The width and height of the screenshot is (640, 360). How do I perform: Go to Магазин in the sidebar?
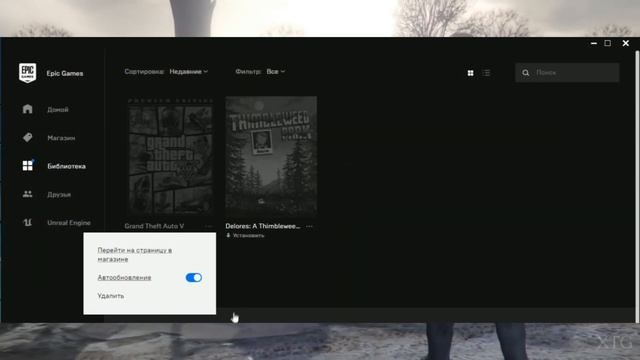61,138
